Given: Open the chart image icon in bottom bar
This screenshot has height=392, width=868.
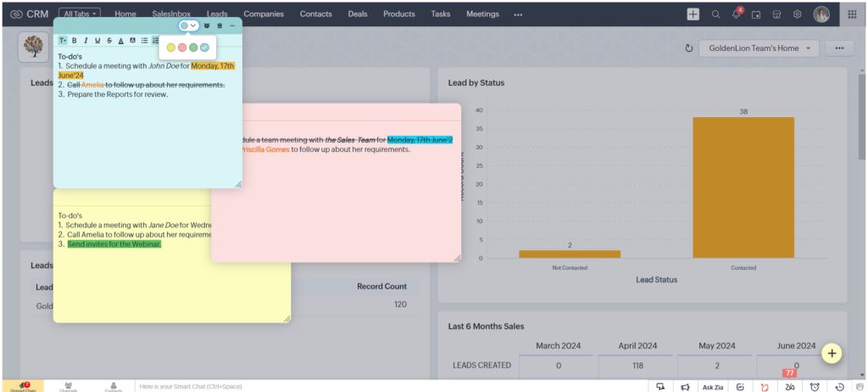Looking at the screenshot, I should click(740, 387).
